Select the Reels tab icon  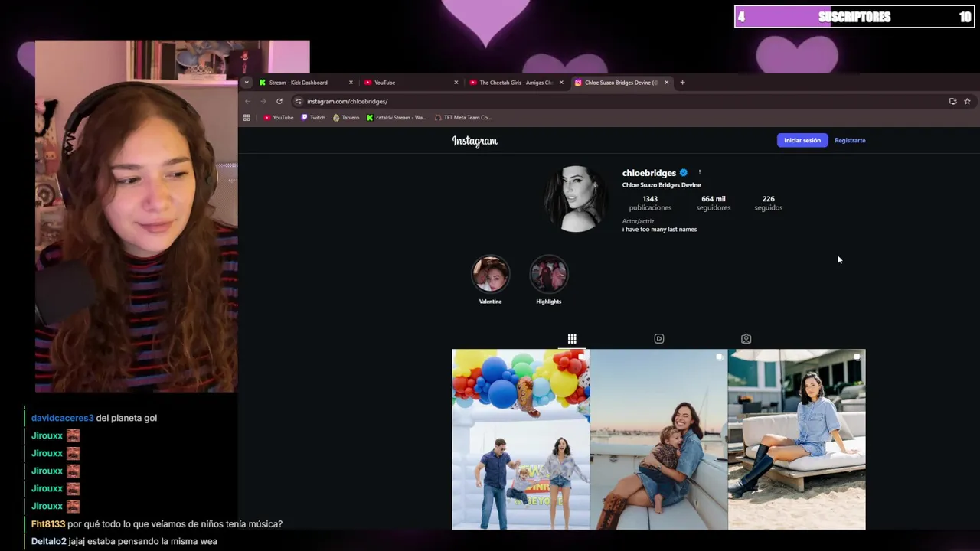pyautogui.click(x=659, y=338)
